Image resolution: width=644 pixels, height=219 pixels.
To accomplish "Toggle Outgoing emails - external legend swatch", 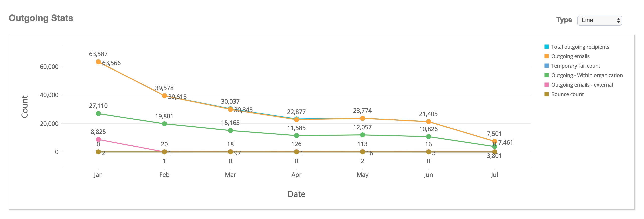I will (x=546, y=85).
